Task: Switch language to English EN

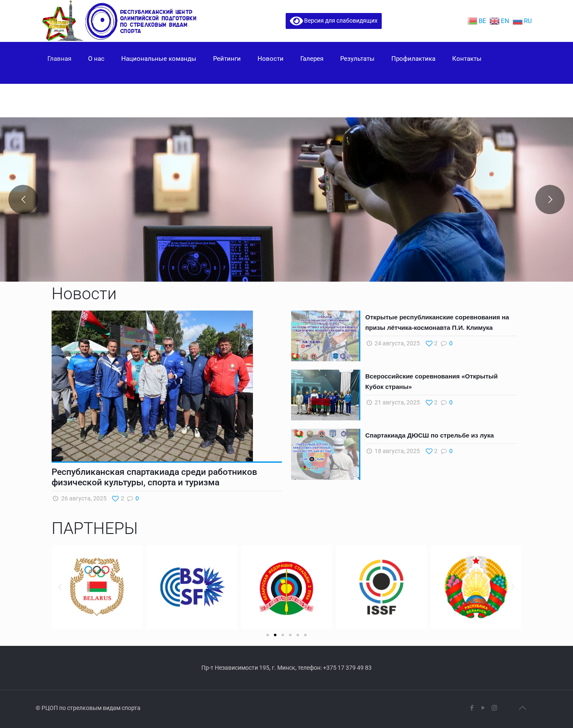Action: (500, 21)
